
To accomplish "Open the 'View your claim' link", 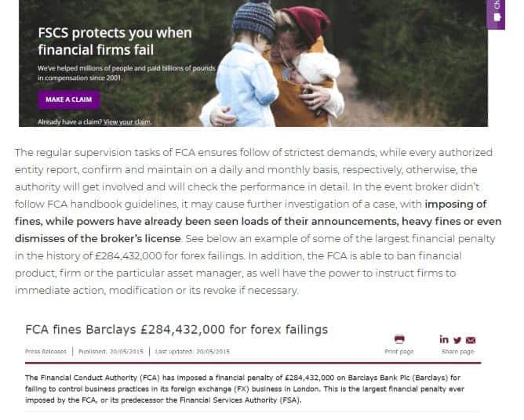I will 127,122.
